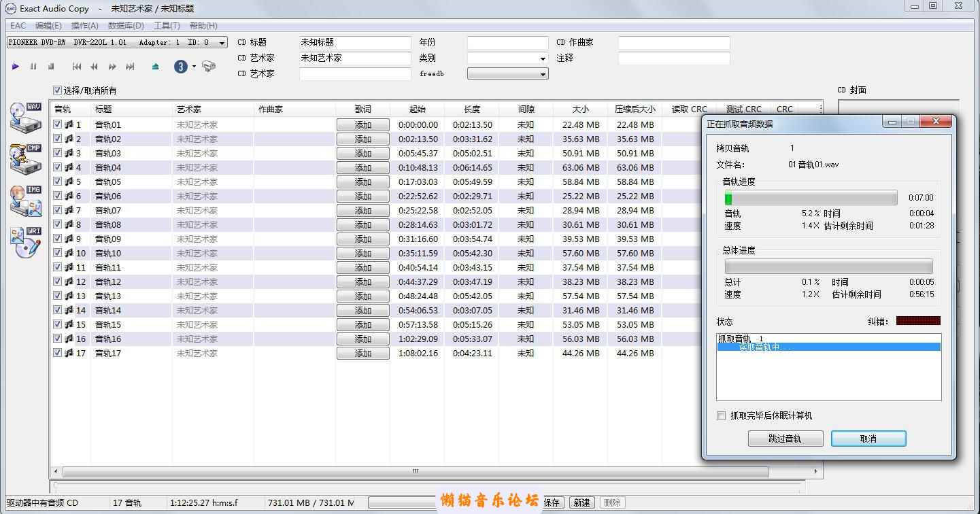
Task: Uncheck track 5 checkbox in the list
Action: click(x=58, y=182)
